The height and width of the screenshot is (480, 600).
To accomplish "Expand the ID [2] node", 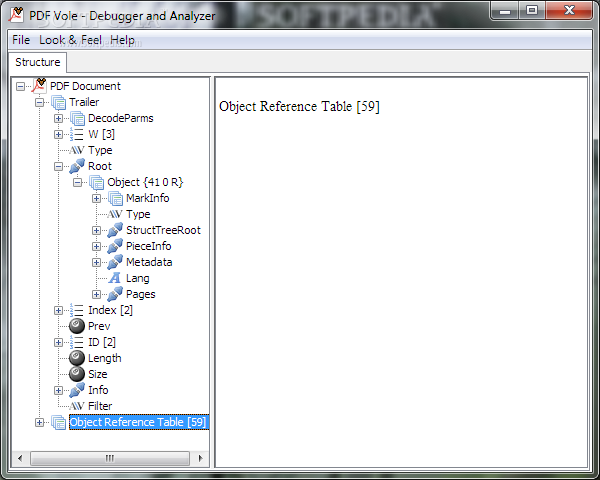I will coord(58,343).
